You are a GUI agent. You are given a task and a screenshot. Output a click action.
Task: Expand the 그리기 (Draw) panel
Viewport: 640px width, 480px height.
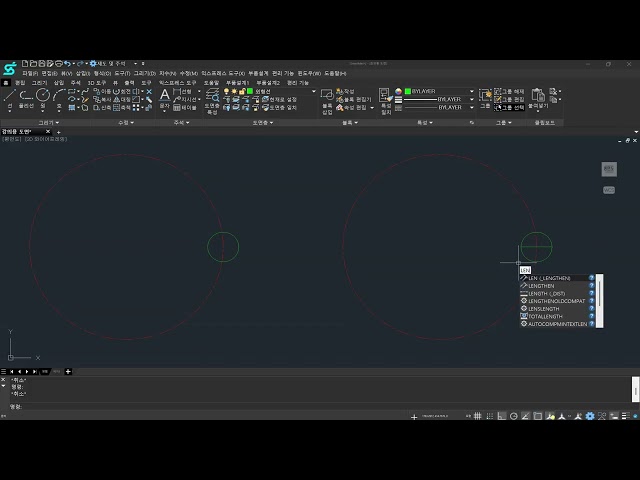(49, 122)
